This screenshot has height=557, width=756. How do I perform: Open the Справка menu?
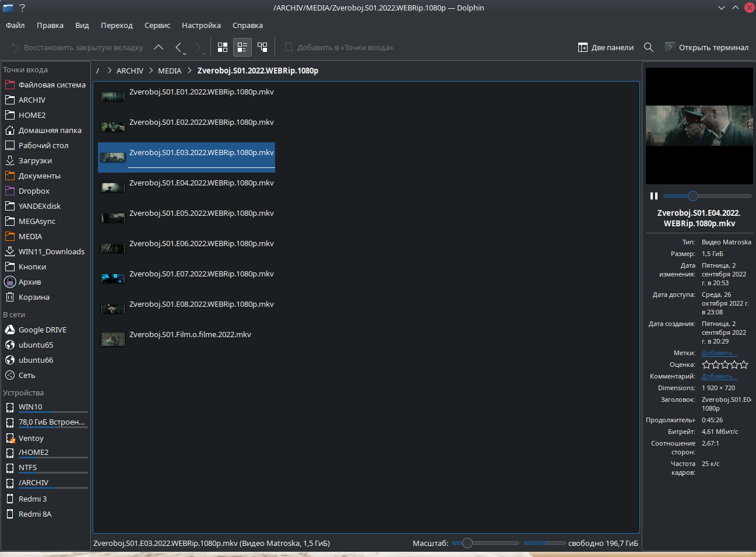[x=248, y=25]
